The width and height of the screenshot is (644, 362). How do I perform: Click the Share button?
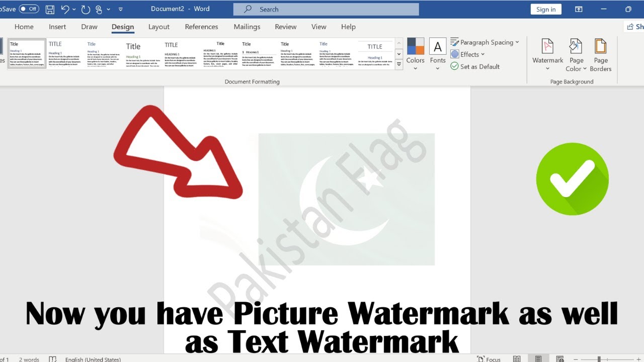click(x=634, y=27)
